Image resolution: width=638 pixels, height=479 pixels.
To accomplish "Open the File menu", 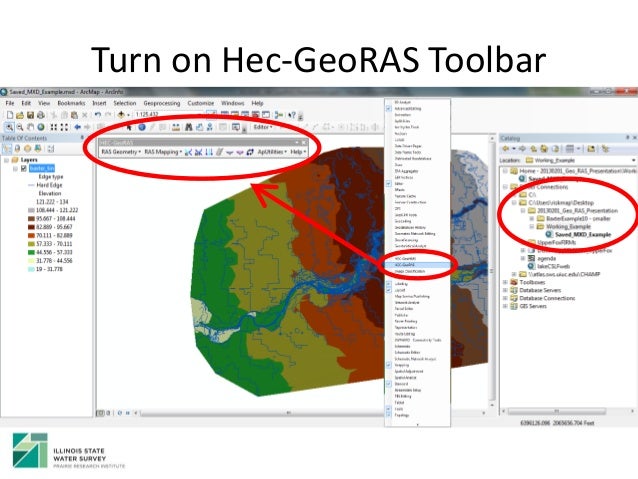I will (10, 103).
